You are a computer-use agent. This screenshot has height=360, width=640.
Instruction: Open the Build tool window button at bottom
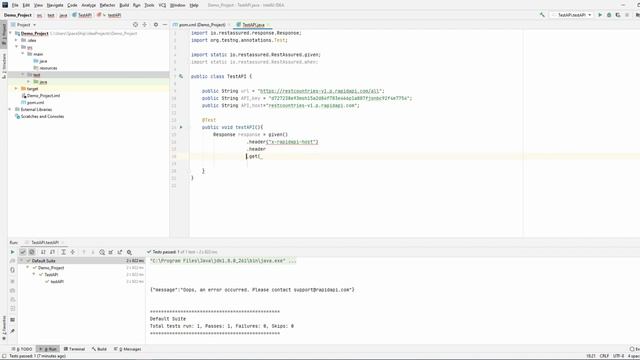pyautogui.click(x=99, y=349)
